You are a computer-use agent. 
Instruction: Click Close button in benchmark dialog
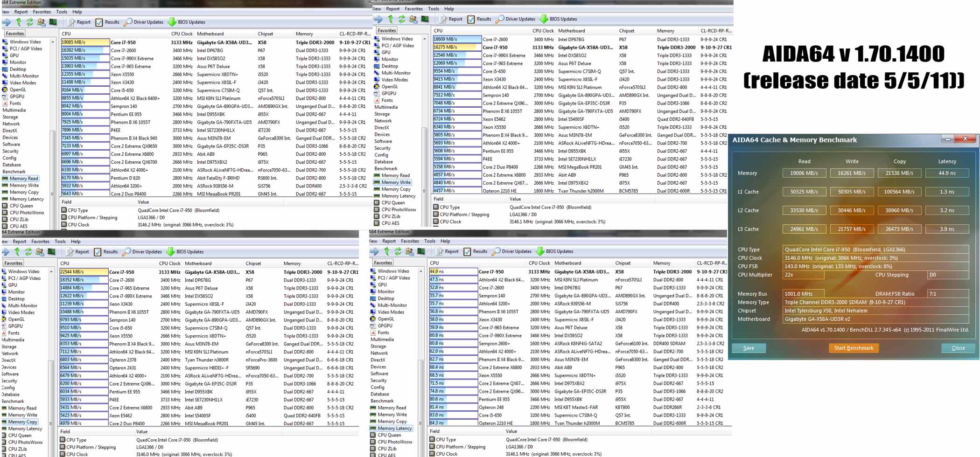958,348
